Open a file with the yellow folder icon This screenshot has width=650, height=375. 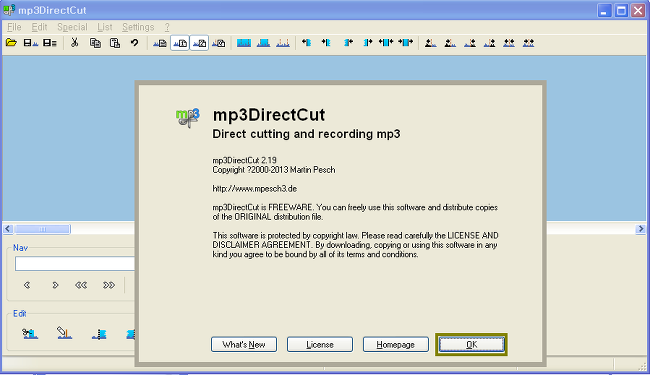pos(11,43)
